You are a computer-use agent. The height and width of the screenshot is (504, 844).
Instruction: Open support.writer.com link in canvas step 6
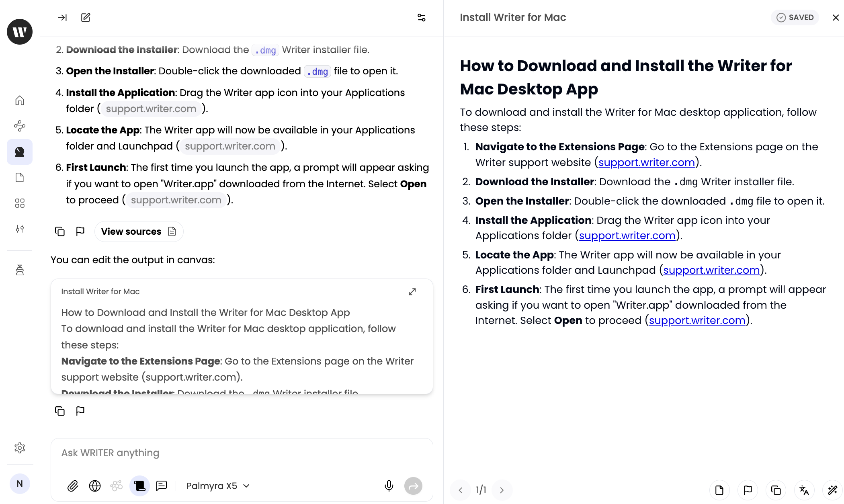pos(697,320)
